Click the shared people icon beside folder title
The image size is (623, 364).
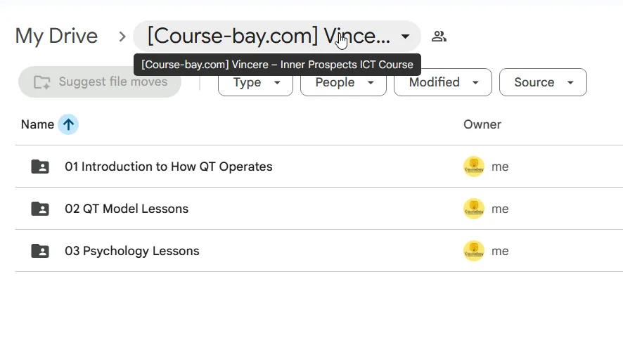point(439,37)
